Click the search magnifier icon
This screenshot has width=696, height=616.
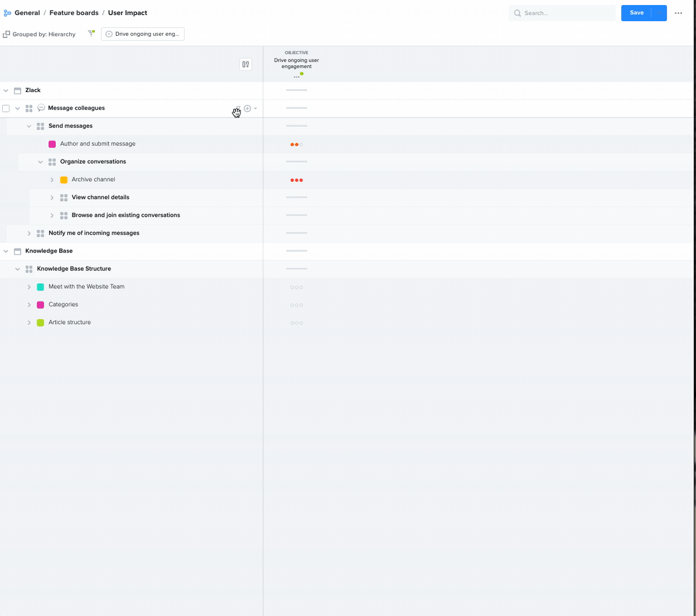pos(518,13)
